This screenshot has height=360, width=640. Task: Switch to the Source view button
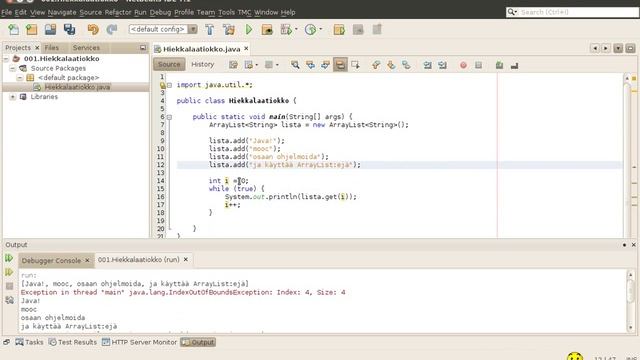(169, 64)
